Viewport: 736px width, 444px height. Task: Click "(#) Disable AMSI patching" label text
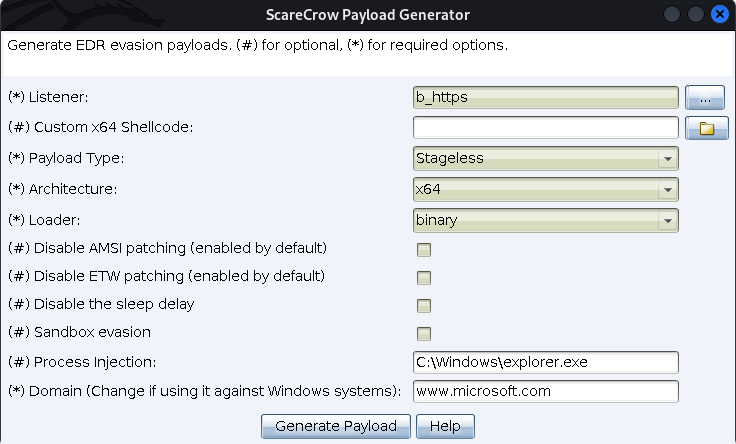(167, 248)
